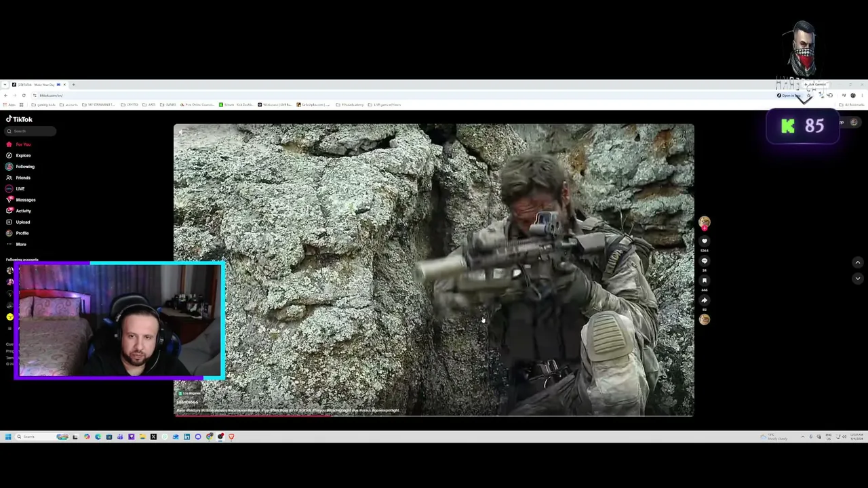The width and height of the screenshot is (868, 488).
Task: Open the weather widget in taskbar
Action: pos(774,437)
